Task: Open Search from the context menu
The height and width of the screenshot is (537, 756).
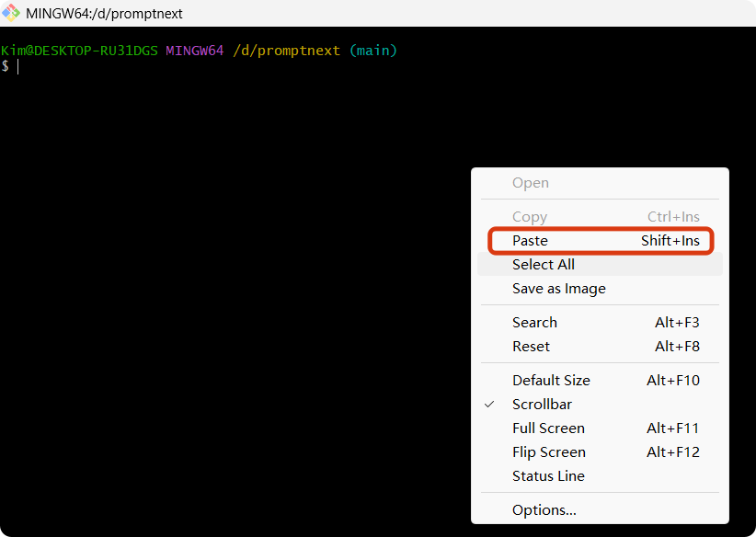Action: [x=601, y=322]
